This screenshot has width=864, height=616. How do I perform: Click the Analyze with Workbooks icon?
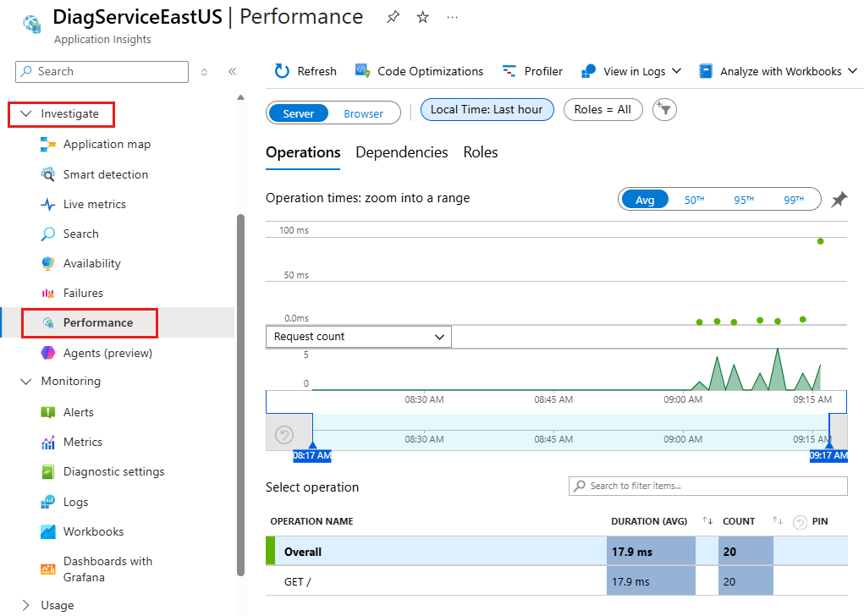pos(705,71)
